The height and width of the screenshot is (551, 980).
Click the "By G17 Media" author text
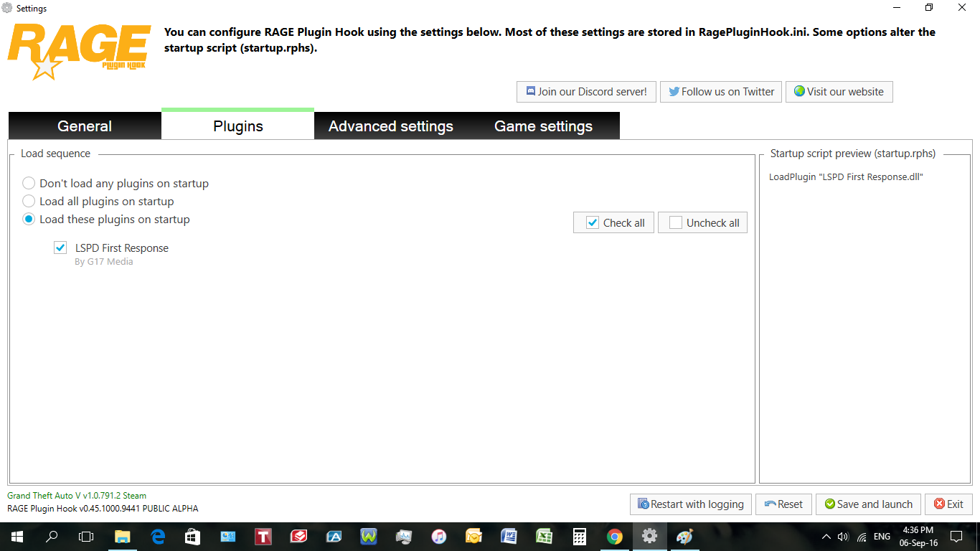tap(104, 262)
